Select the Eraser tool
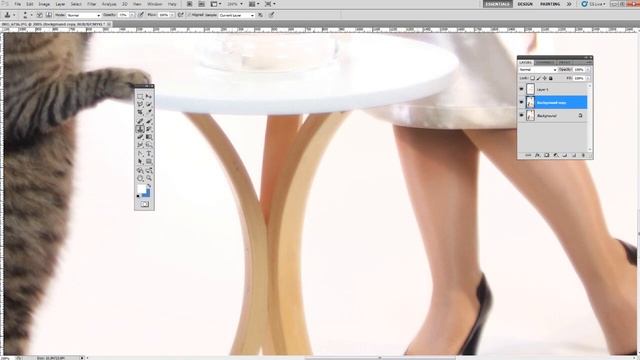Viewport: 640px width, 360px height. pyautogui.click(x=140, y=137)
